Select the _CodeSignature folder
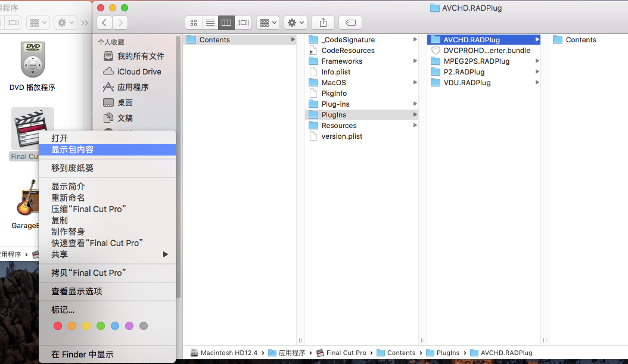 [x=362, y=40]
